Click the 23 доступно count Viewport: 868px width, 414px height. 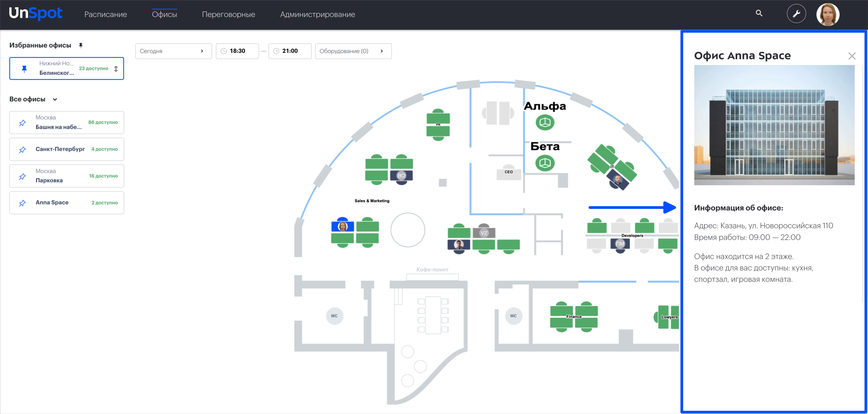(93, 68)
